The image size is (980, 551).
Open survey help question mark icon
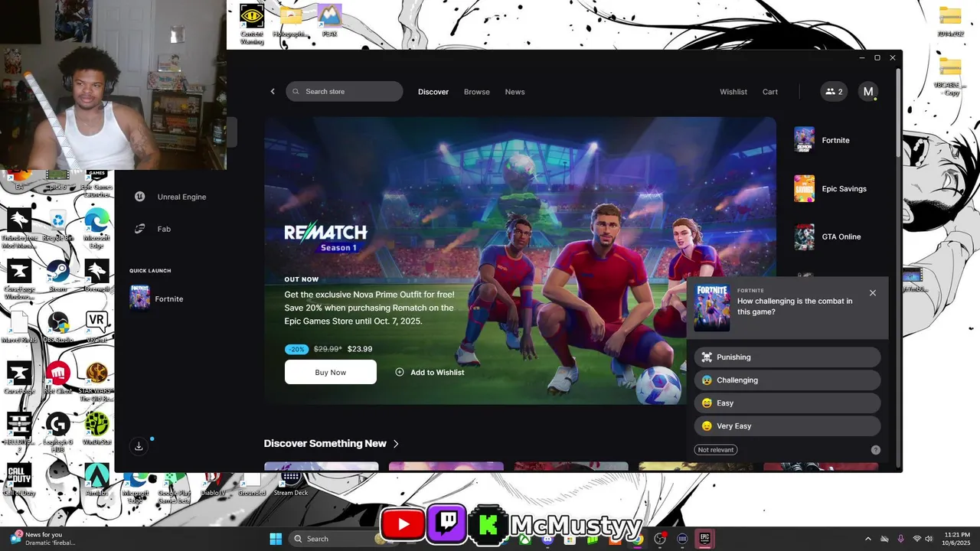pos(876,450)
